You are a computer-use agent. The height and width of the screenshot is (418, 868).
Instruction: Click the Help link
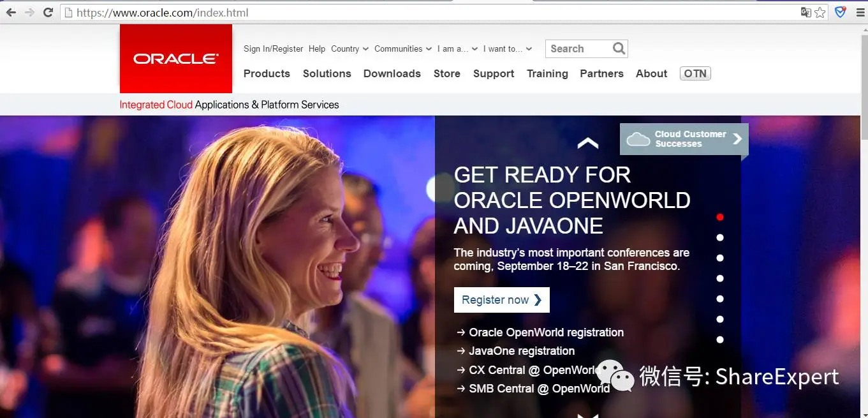click(x=317, y=49)
